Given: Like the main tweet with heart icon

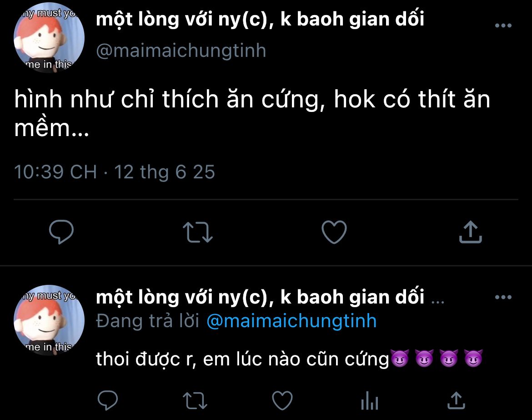Looking at the screenshot, I should 334,232.
